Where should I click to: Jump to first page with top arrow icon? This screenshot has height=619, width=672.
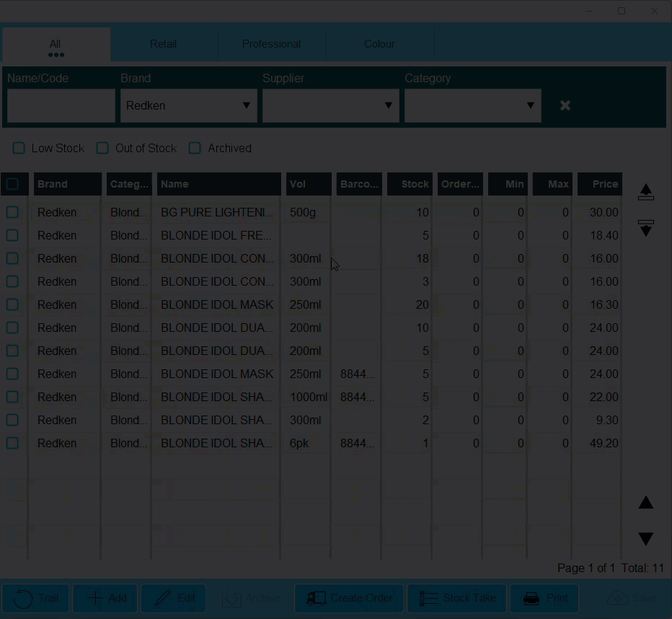click(x=646, y=192)
